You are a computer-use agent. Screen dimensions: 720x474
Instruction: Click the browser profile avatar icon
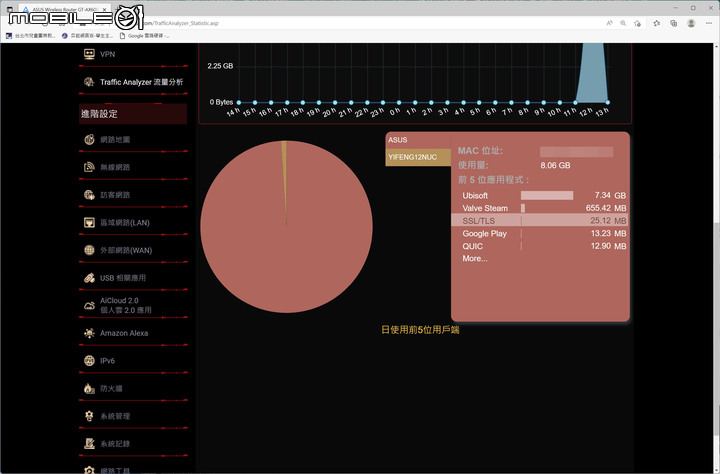[x=691, y=23]
